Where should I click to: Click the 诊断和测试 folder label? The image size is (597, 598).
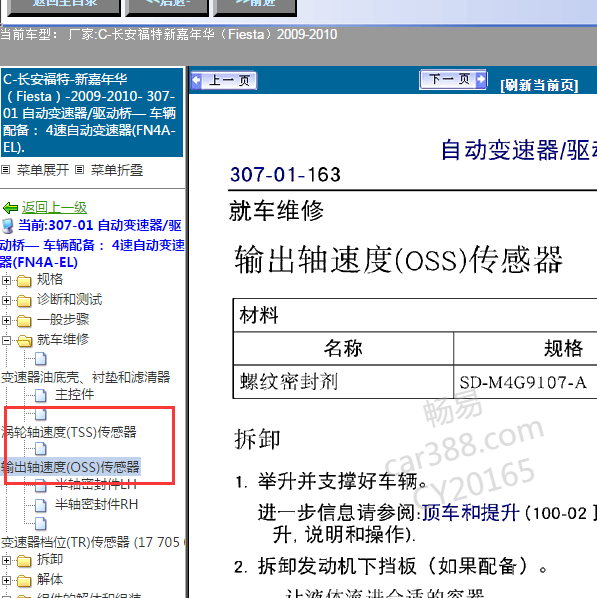click(x=69, y=299)
